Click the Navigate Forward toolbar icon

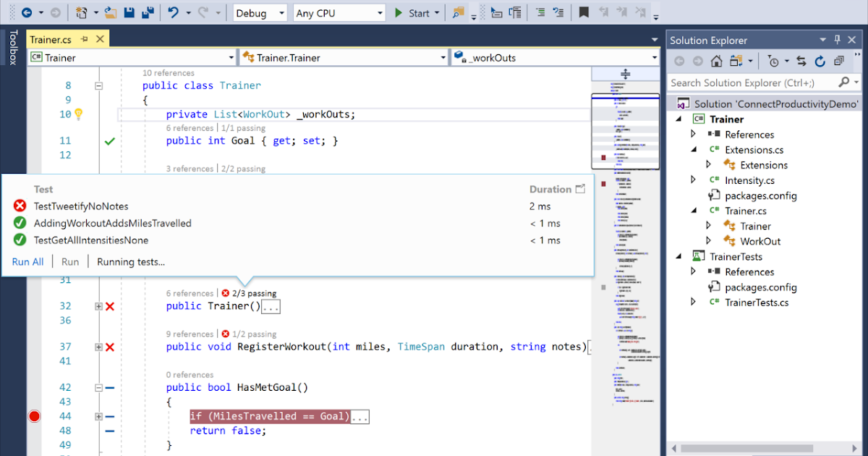[56, 13]
